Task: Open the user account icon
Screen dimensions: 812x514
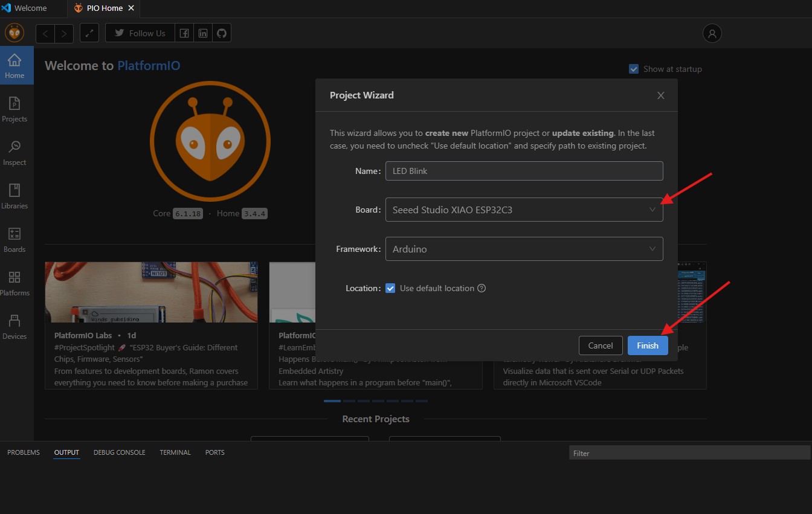Action: pos(712,33)
